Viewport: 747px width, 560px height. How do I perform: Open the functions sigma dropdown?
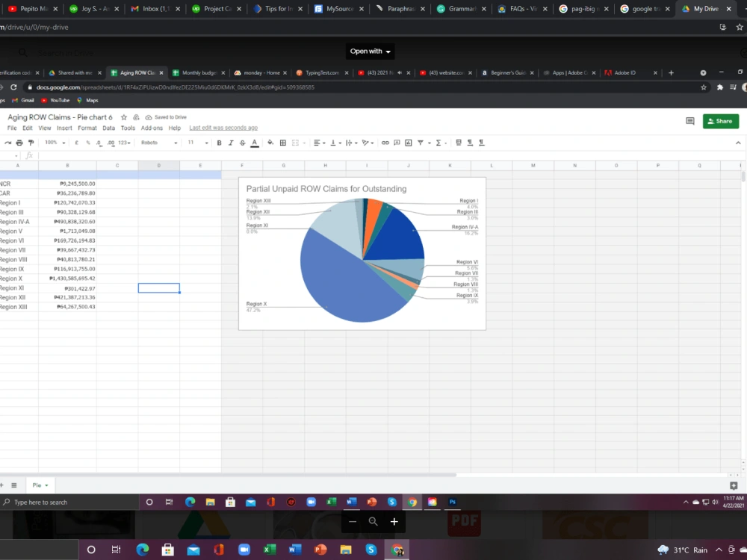[441, 143]
